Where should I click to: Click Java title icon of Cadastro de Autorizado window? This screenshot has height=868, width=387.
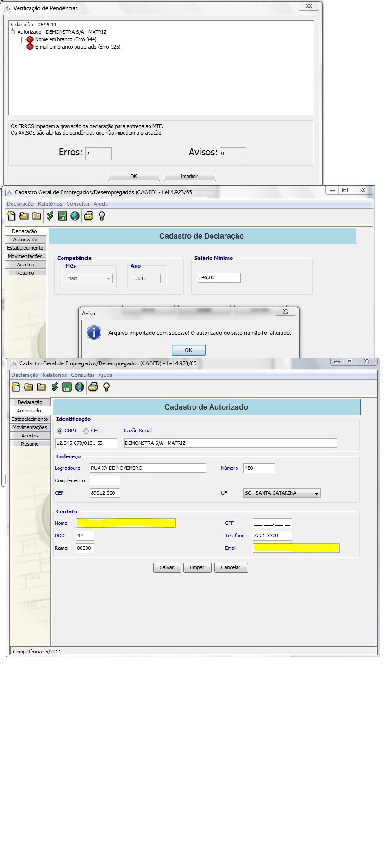pyautogui.click(x=13, y=363)
